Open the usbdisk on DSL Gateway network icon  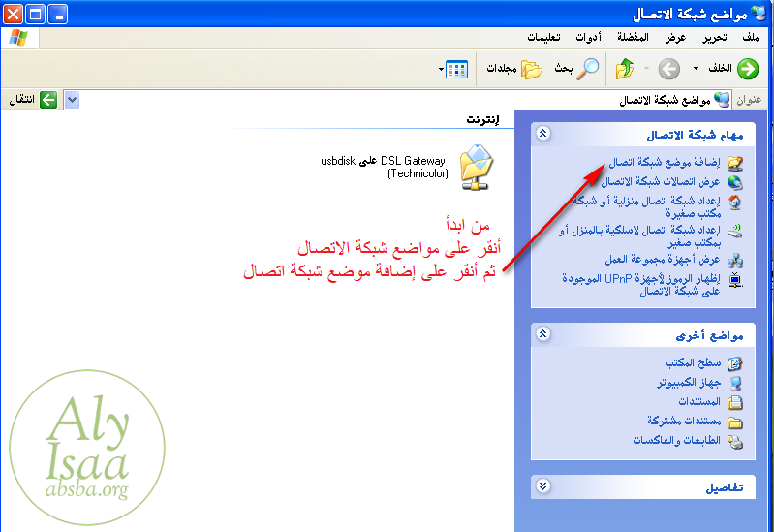(x=475, y=167)
